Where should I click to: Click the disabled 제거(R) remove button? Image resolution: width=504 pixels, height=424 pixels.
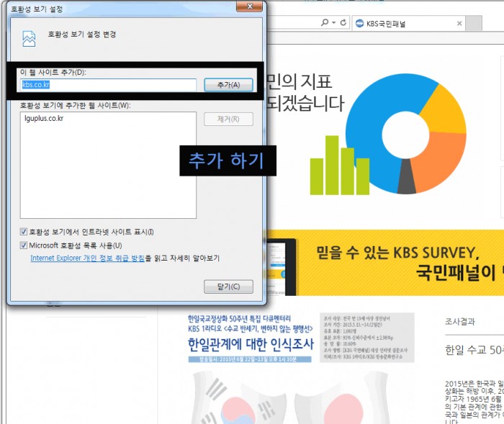tap(228, 119)
